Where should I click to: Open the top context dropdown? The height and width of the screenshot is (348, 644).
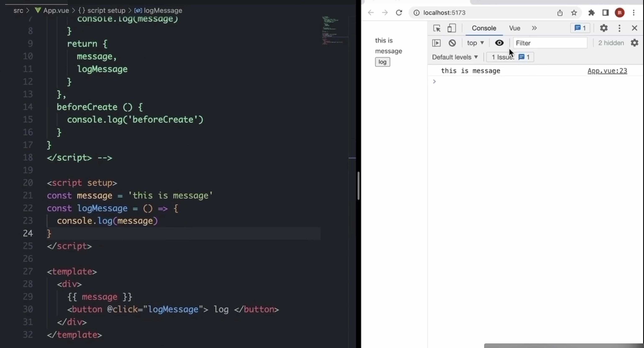[475, 43]
